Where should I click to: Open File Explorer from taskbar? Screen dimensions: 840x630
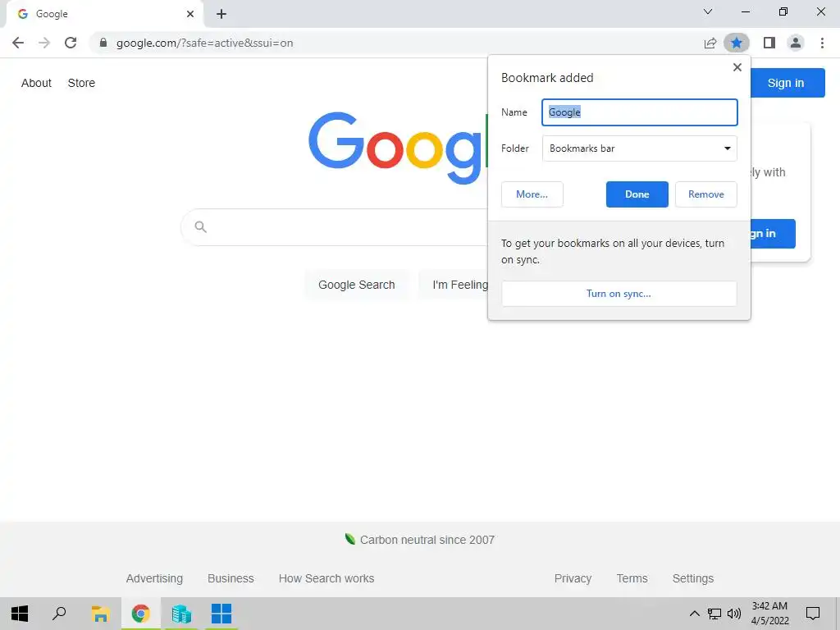[100, 614]
